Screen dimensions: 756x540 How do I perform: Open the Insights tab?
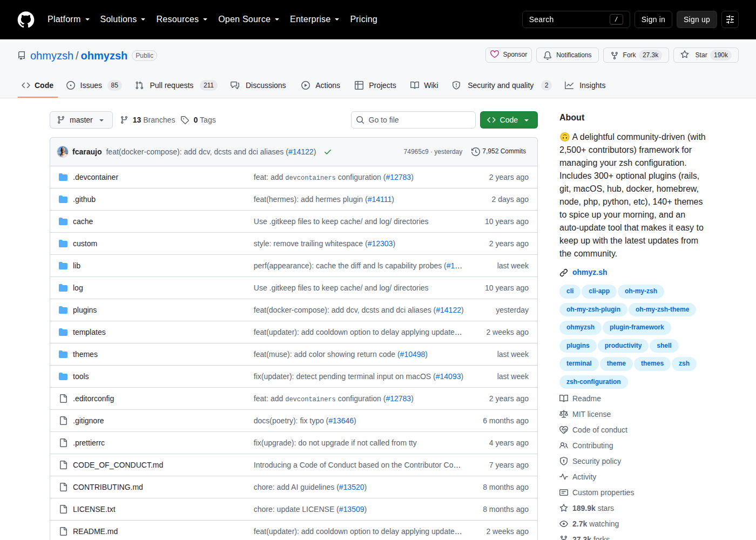point(585,85)
